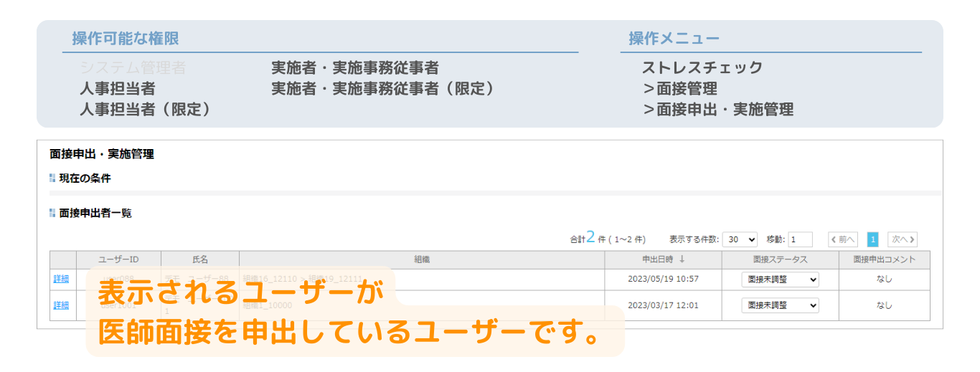Image resolution: width=980 pixels, height=372 pixels.
Task: Click the ユーザーID column header
Action: (118, 259)
